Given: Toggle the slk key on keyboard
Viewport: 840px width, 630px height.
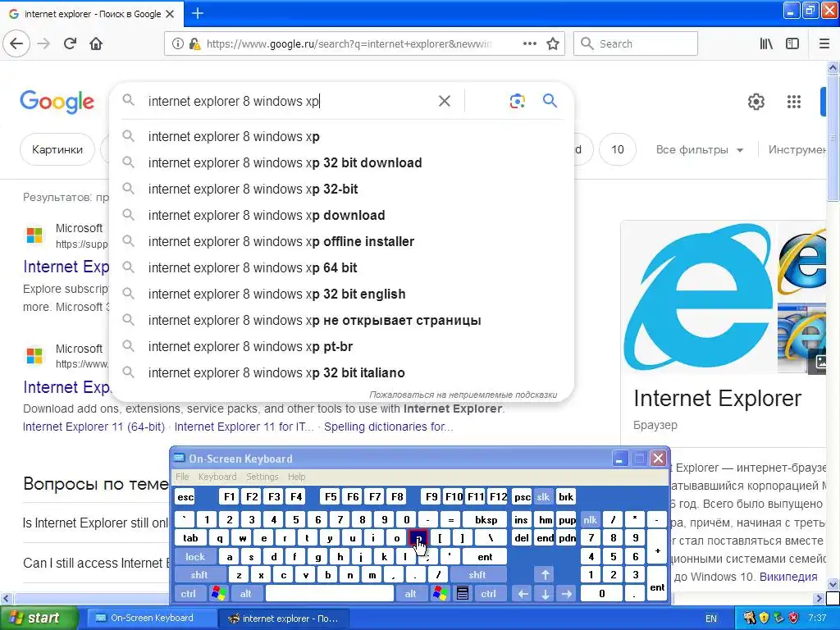Looking at the screenshot, I should click(x=543, y=497).
